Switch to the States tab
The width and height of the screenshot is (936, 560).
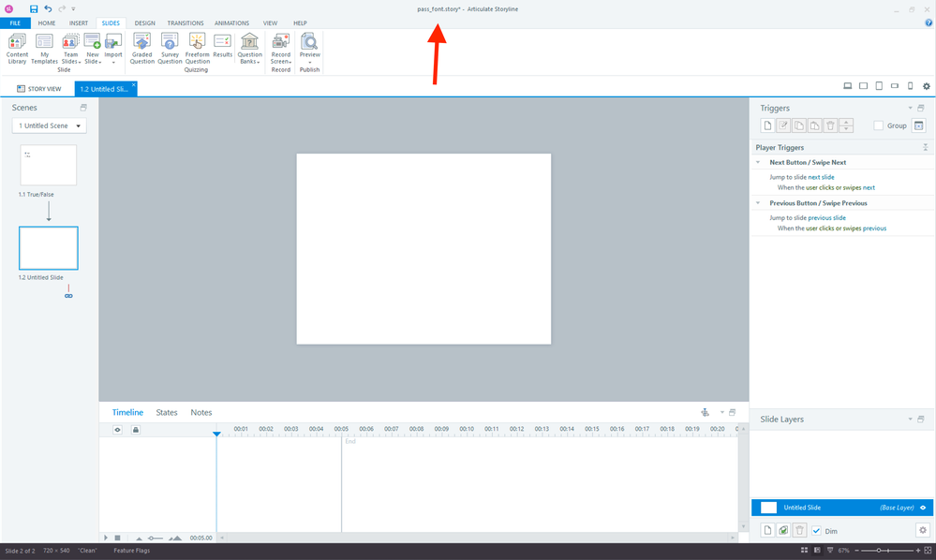(167, 412)
